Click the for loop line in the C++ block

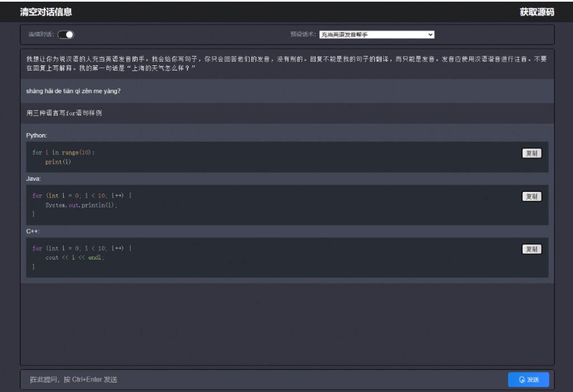82,248
